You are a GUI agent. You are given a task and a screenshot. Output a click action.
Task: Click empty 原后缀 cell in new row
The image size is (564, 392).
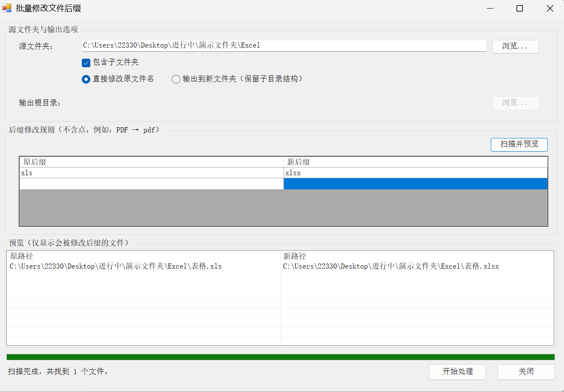(151, 184)
